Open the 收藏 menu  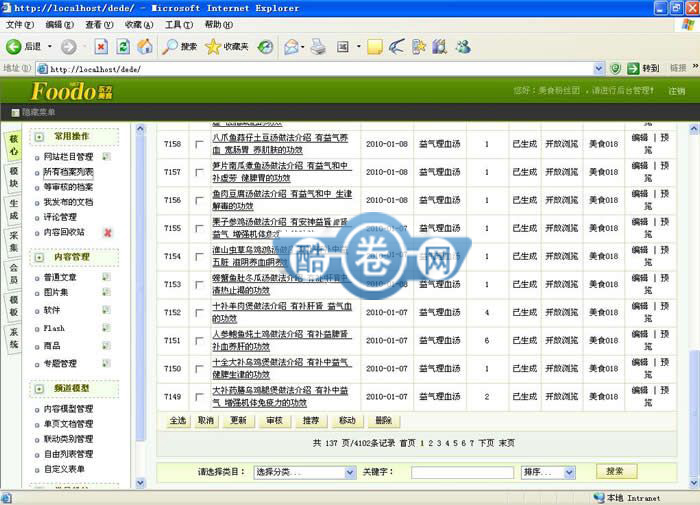139,25
